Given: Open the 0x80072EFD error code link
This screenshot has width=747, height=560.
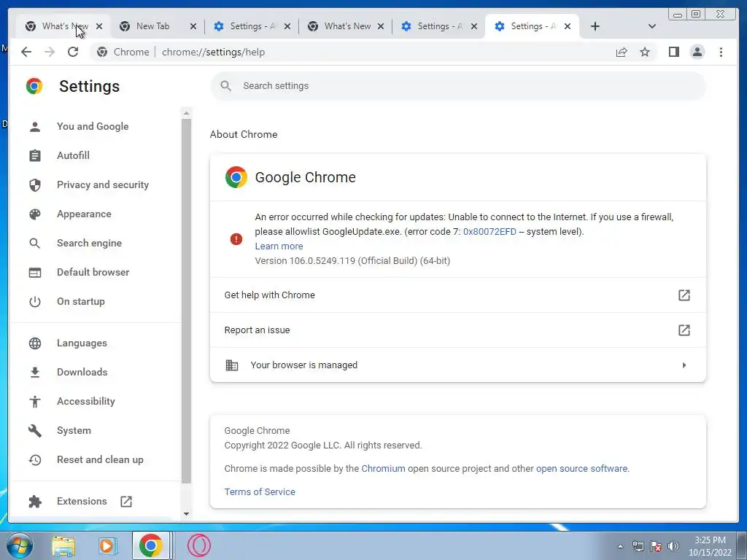Looking at the screenshot, I should [489, 232].
